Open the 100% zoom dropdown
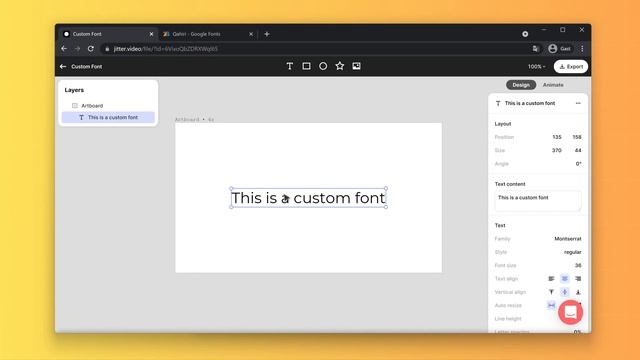Screen dimensions: 640x360 pyautogui.click(x=536, y=67)
